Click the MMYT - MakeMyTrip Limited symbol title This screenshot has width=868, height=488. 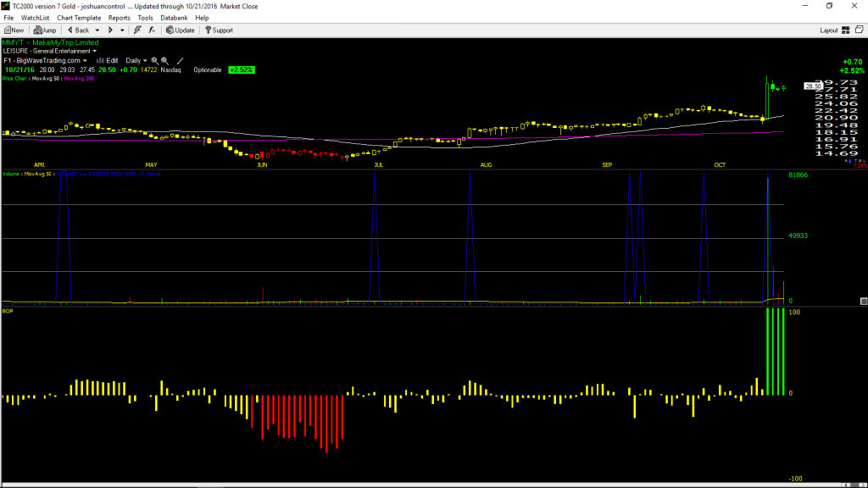click(x=50, y=42)
